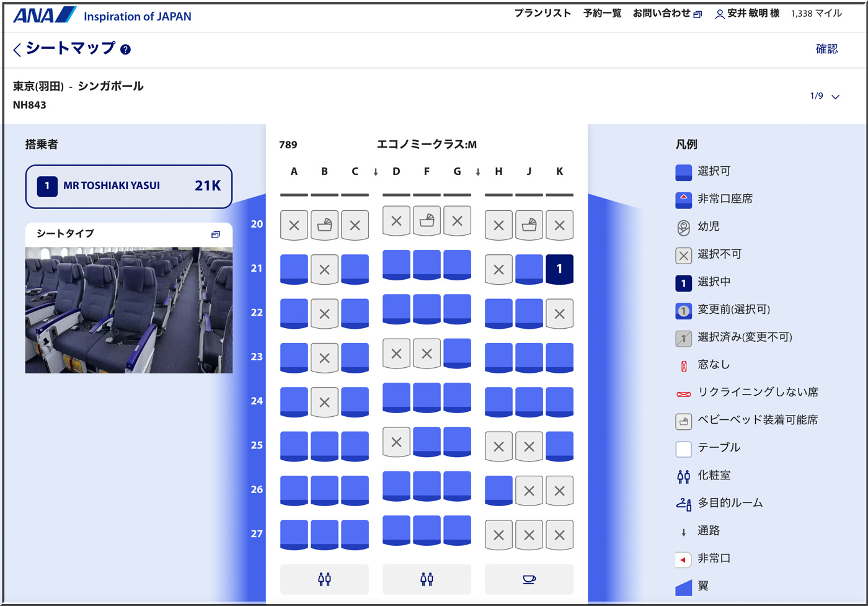Click the cafe cup galley icon
The height and width of the screenshot is (606, 868).
pos(529,579)
